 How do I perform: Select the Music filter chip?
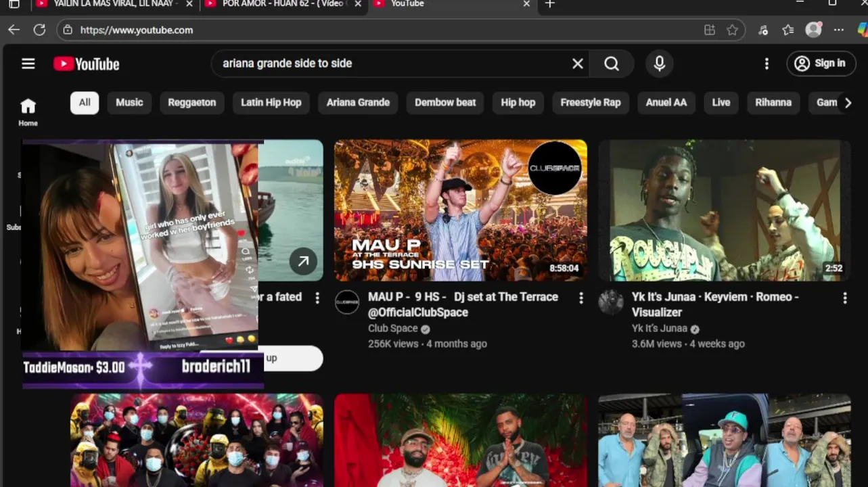point(129,103)
